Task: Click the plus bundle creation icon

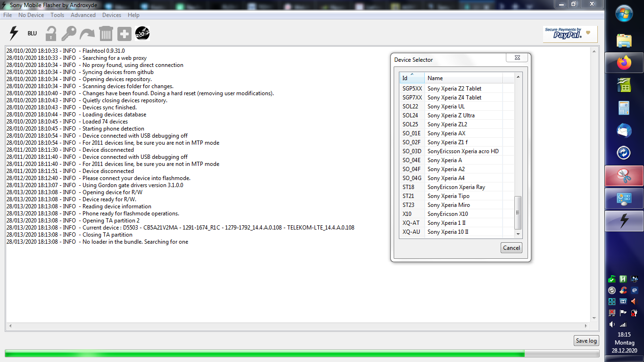Action: click(124, 34)
